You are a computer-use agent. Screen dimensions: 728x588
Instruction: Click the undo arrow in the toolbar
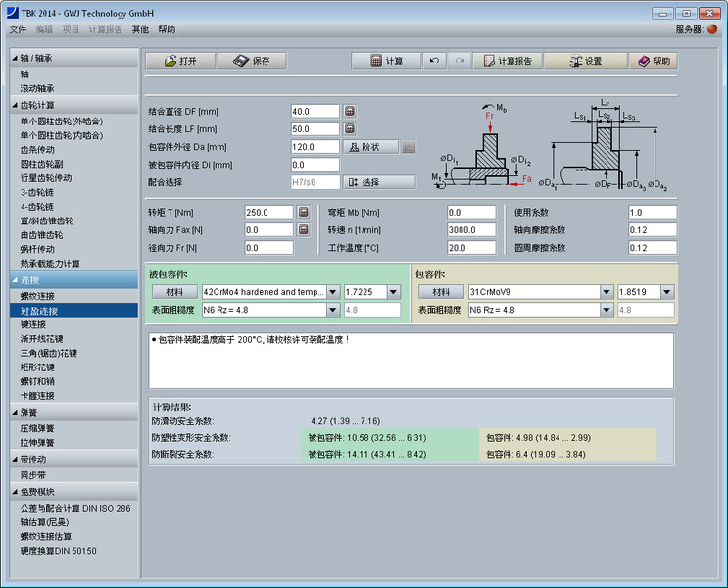point(435,61)
